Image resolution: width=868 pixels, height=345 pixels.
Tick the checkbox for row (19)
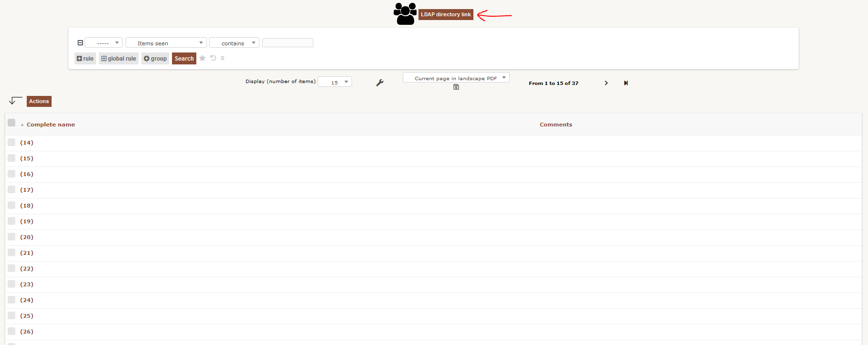click(11, 220)
